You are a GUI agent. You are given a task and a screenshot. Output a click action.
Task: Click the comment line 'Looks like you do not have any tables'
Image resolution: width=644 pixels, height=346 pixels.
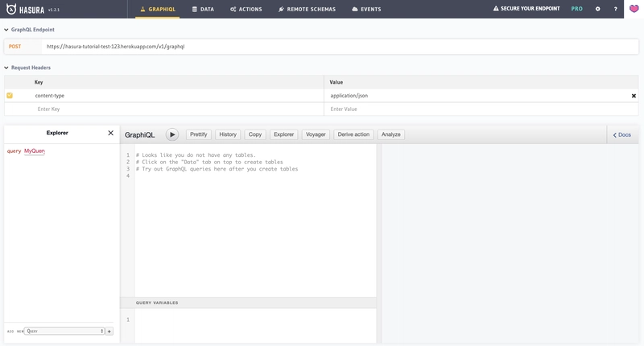click(x=196, y=155)
